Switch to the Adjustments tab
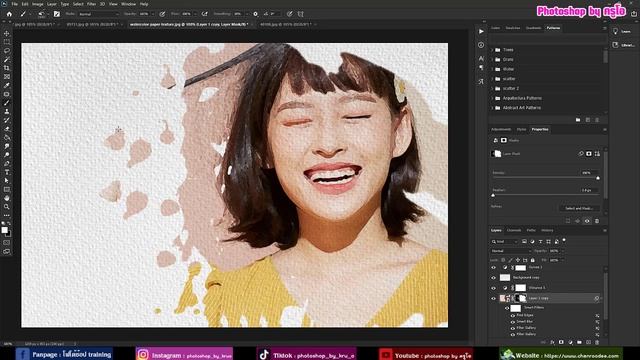The width and height of the screenshot is (640, 360). click(x=501, y=129)
